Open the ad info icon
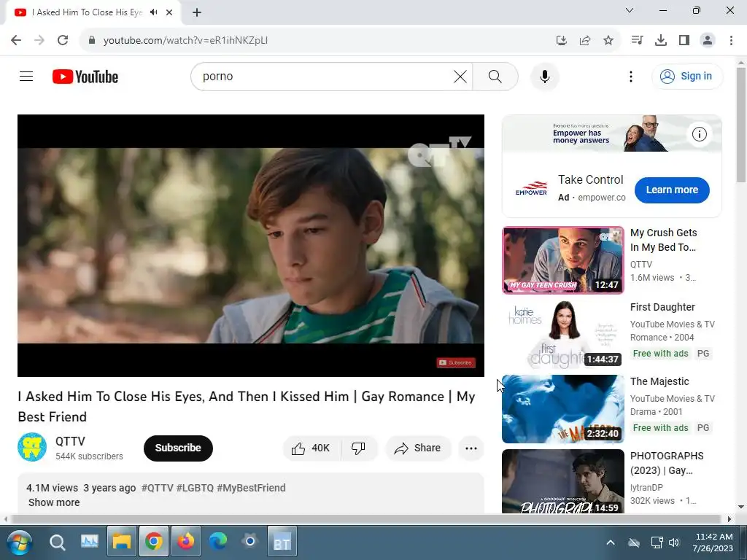 point(700,134)
